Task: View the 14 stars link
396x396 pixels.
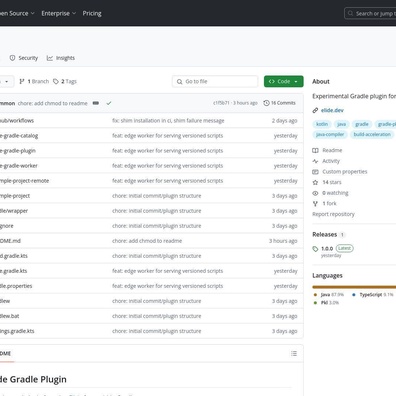Action: pos(327,182)
